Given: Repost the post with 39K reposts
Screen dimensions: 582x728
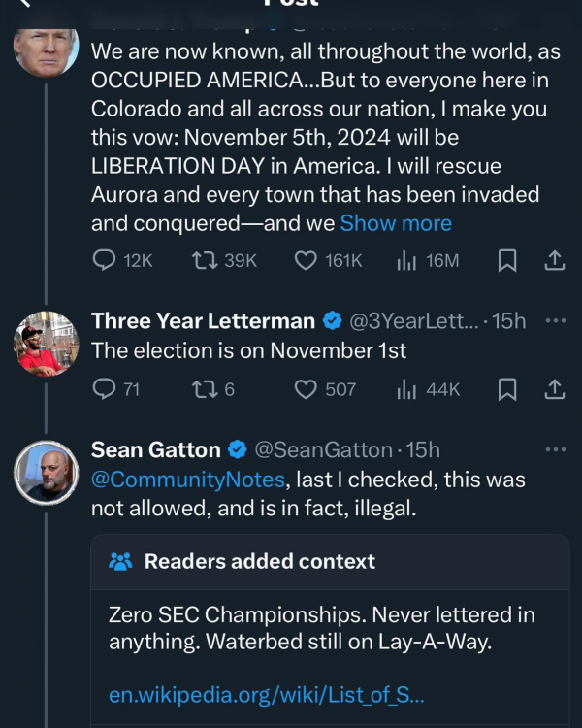Looking at the screenshot, I should point(205,260).
